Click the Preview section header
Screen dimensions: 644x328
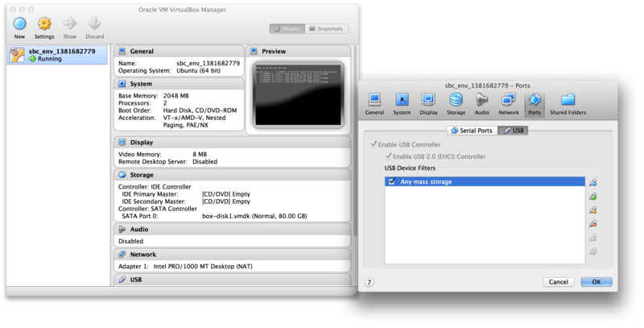pos(298,52)
